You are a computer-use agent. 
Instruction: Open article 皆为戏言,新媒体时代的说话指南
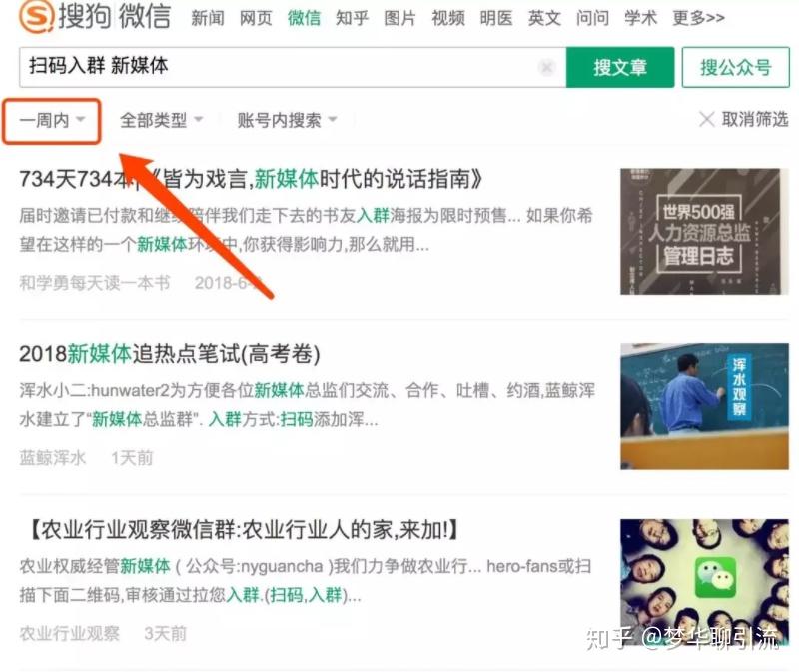251,179
